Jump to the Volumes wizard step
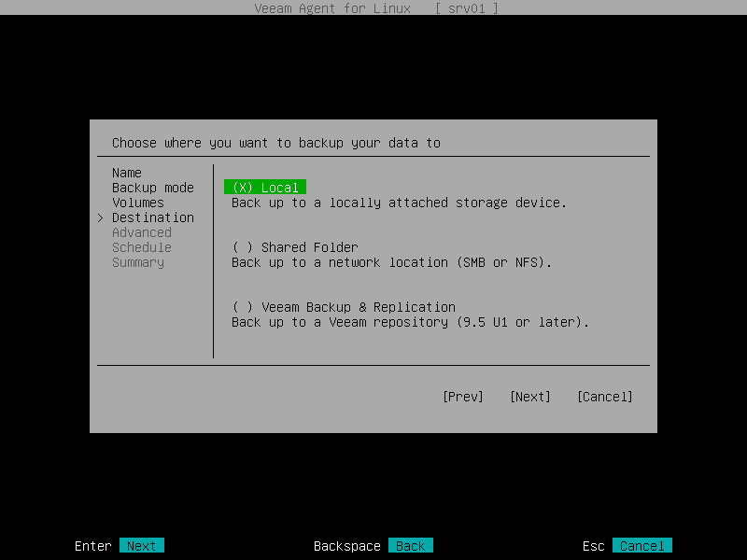The image size is (747, 560). (138, 203)
